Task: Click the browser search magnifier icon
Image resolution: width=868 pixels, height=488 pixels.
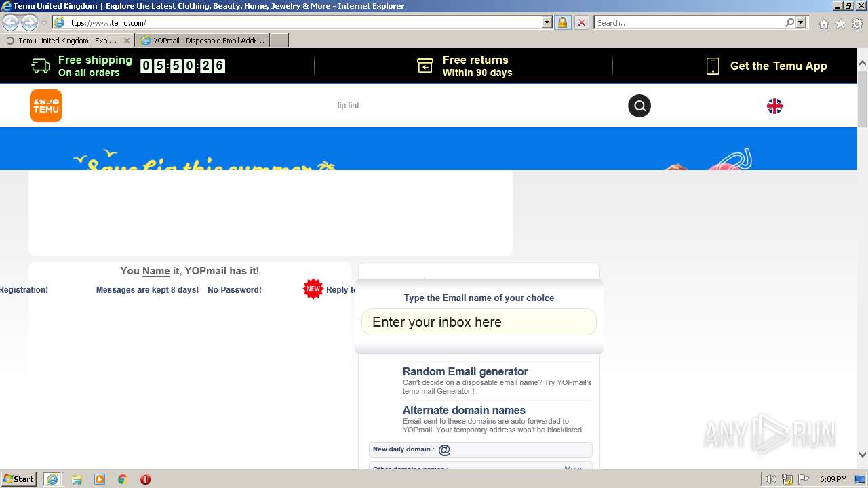Action: click(x=789, y=22)
